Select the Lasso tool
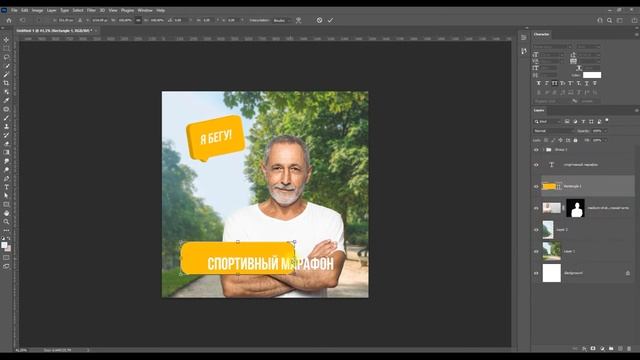Screen dimensions: 640x360 (6, 57)
